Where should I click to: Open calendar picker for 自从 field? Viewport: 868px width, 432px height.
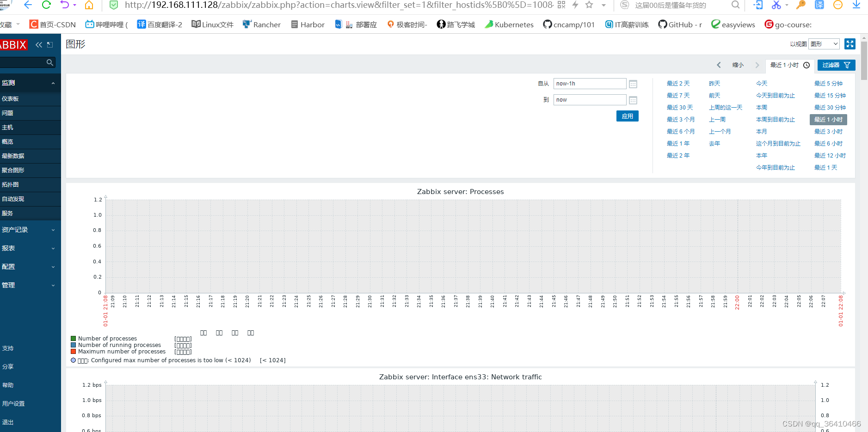[633, 84]
